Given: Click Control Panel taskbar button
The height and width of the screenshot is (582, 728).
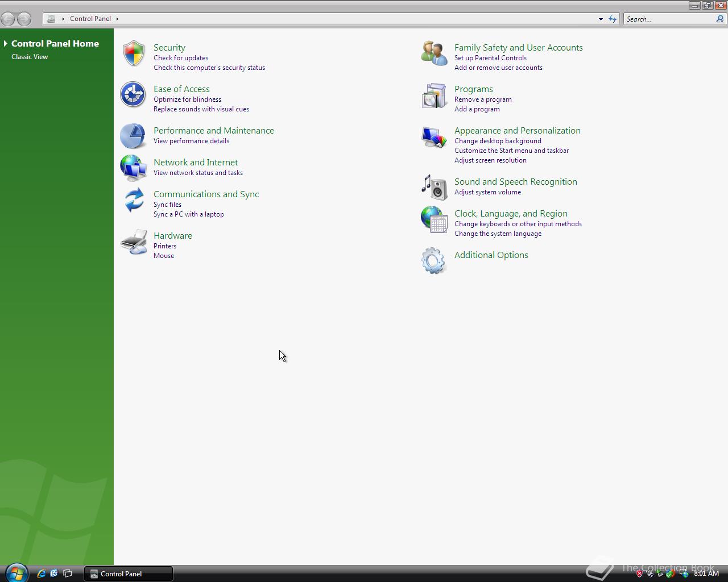Looking at the screenshot, I should (x=129, y=573).
